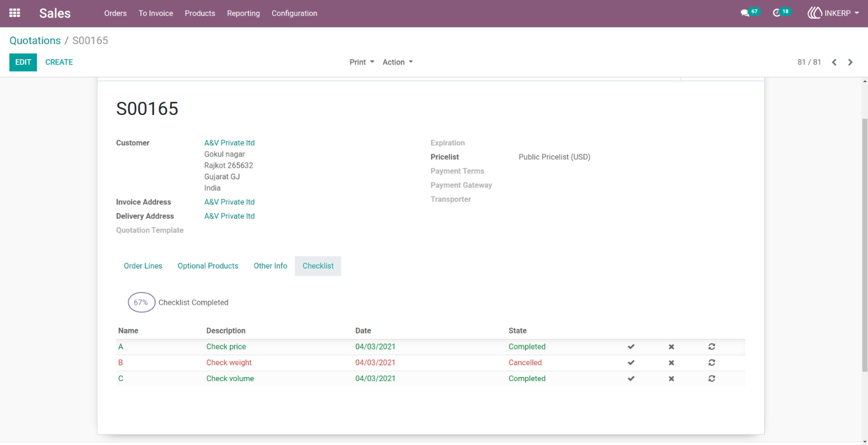Screen dimensions: 868x445
Task: Switch to the Other Info tab
Action: point(271,266)
